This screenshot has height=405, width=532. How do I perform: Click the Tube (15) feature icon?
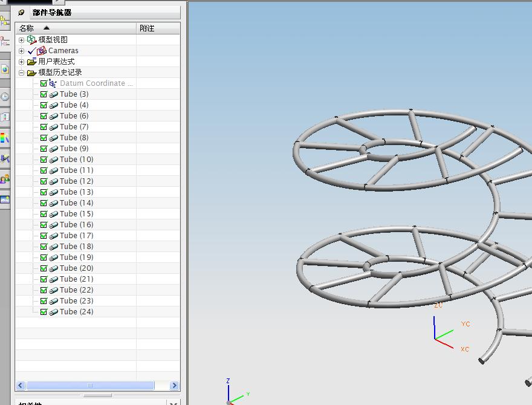pos(53,215)
